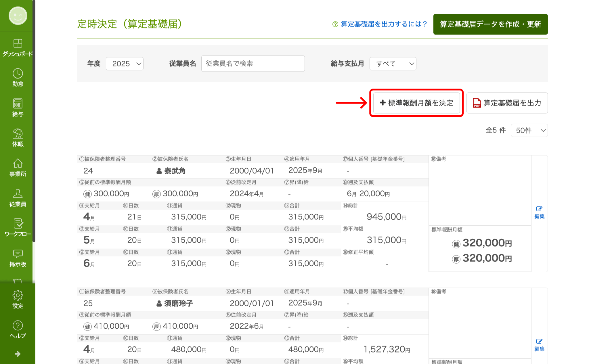589x364 pixels.
Task: Expand 給与支払月 すべて dropdown
Action: [x=393, y=64]
